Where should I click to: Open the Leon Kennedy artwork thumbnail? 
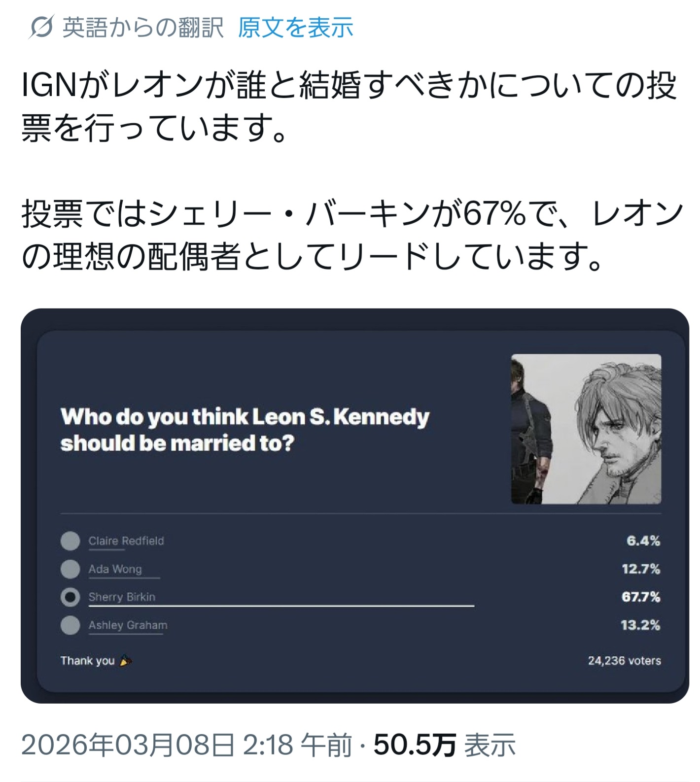[x=586, y=429]
